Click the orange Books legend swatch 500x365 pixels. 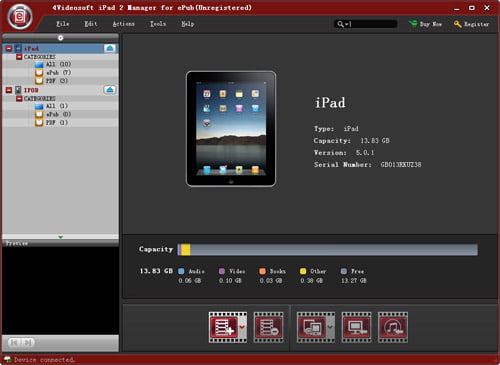point(262,271)
